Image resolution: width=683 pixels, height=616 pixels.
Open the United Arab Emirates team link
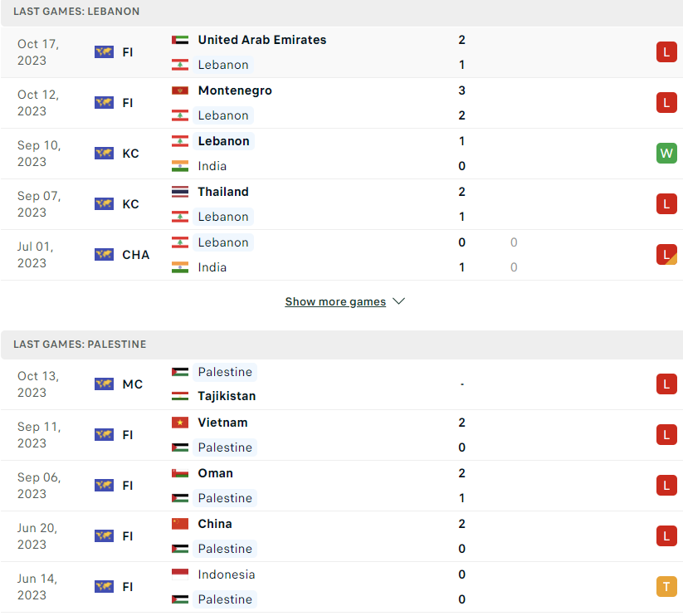point(261,40)
